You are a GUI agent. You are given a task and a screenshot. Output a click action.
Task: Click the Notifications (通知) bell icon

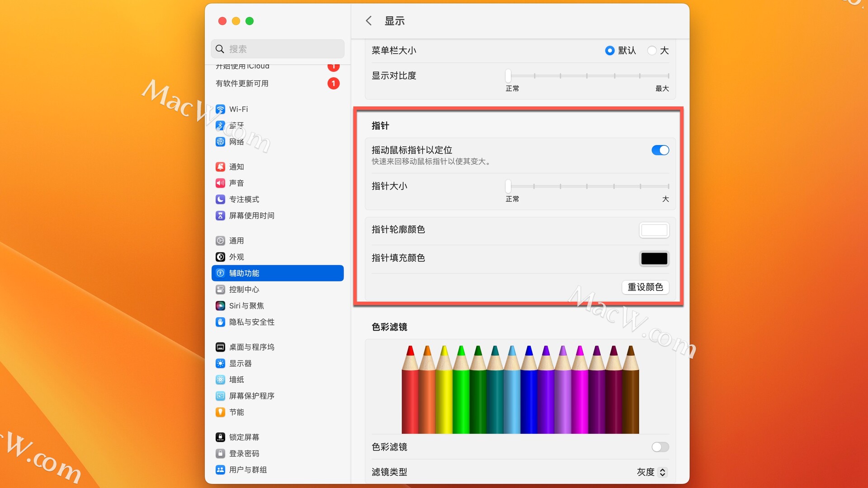(220, 167)
